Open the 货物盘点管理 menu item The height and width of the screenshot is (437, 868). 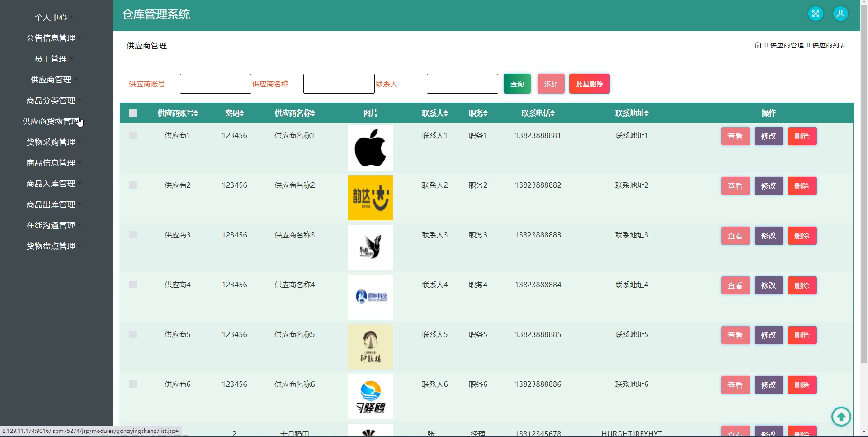point(54,246)
